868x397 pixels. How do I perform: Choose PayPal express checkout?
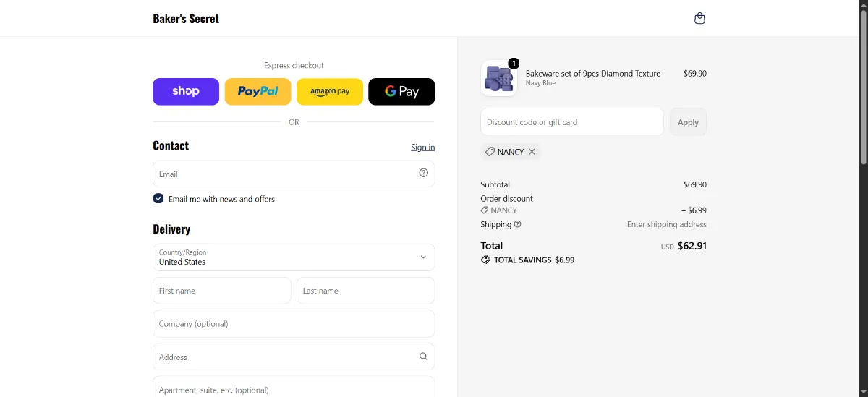coord(258,92)
